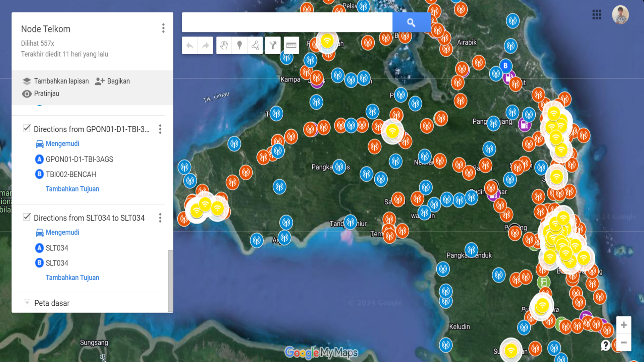Click the map search input field
This screenshot has width=644, height=362.
coord(287,22)
